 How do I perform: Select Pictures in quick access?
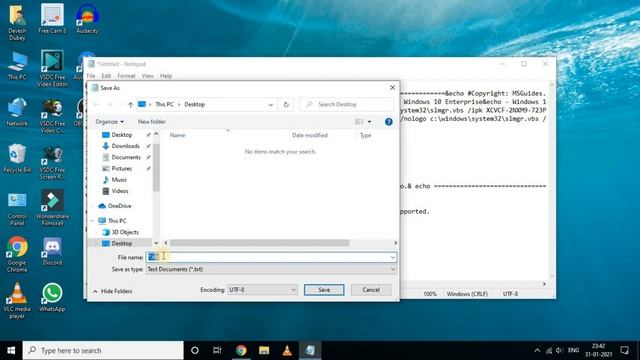[x=122, y=169]
